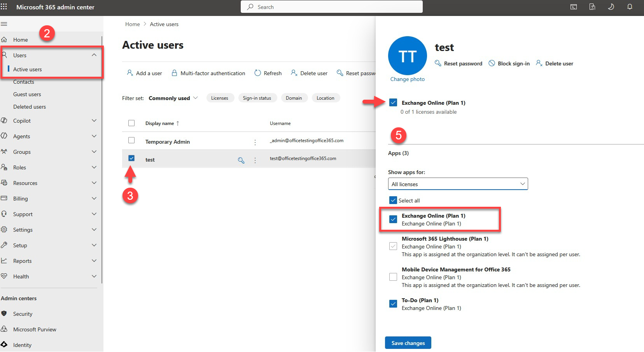Expand the Groups section chevron

click(x=94, y=151)
